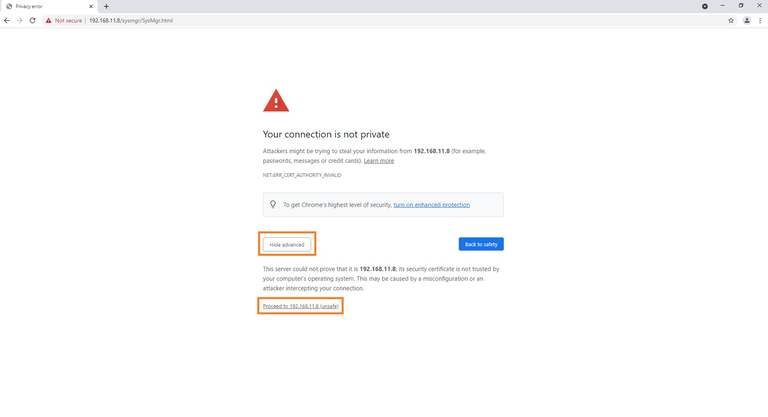Click the red warning triangle image

pyautogui.click(x=275, y=101)
